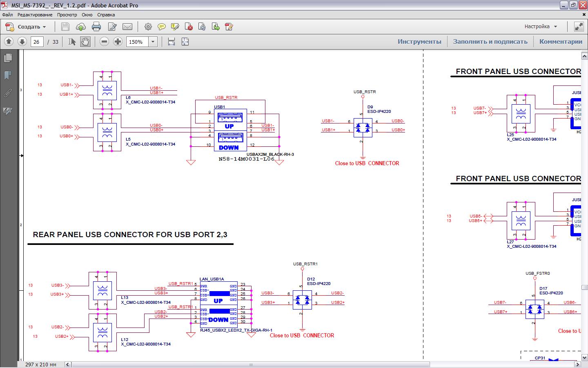Open the Bookmarks side panel
The height and width of the screenshot is (368, 588).
click(x=7, y=75)
